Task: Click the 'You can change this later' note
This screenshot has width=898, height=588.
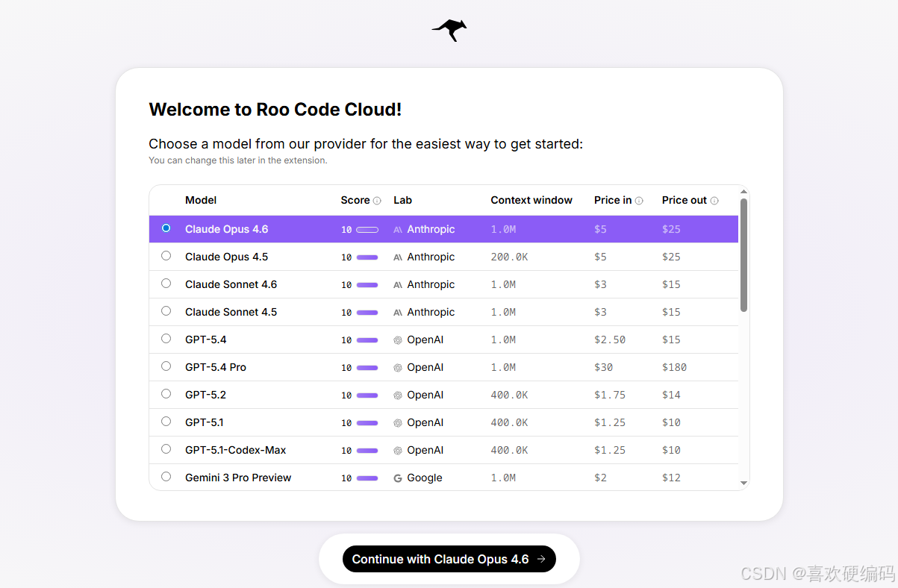Action: click(x=237, y=160)
